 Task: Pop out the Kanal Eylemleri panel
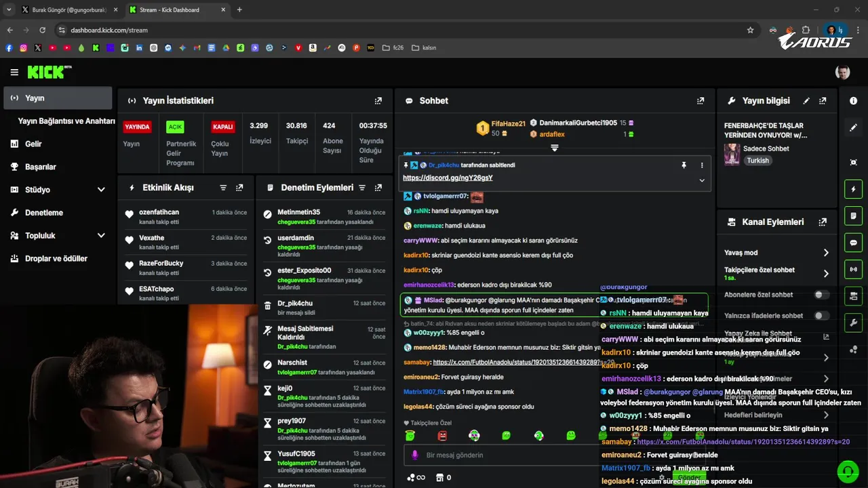coord(823,222)
